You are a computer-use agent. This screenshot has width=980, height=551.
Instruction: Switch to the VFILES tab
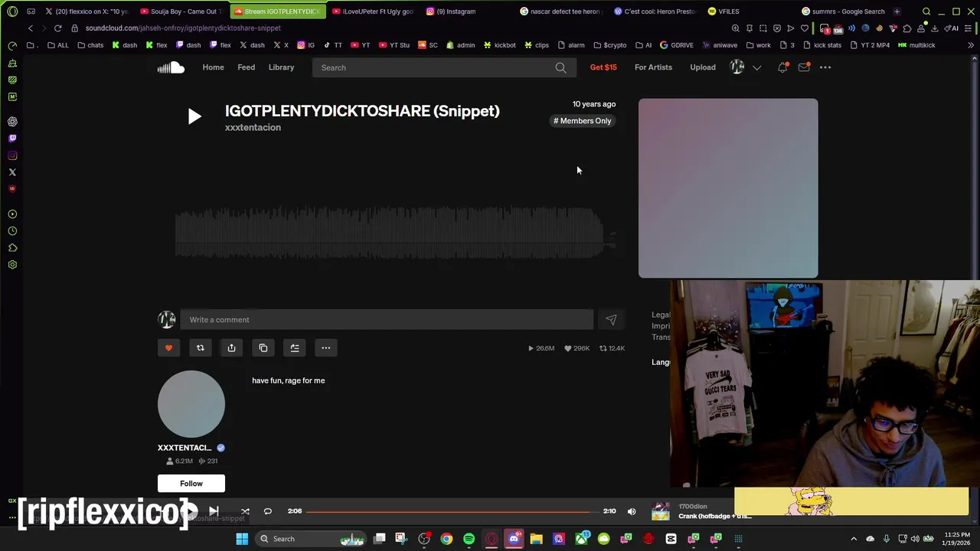click(x=727, y=11)
